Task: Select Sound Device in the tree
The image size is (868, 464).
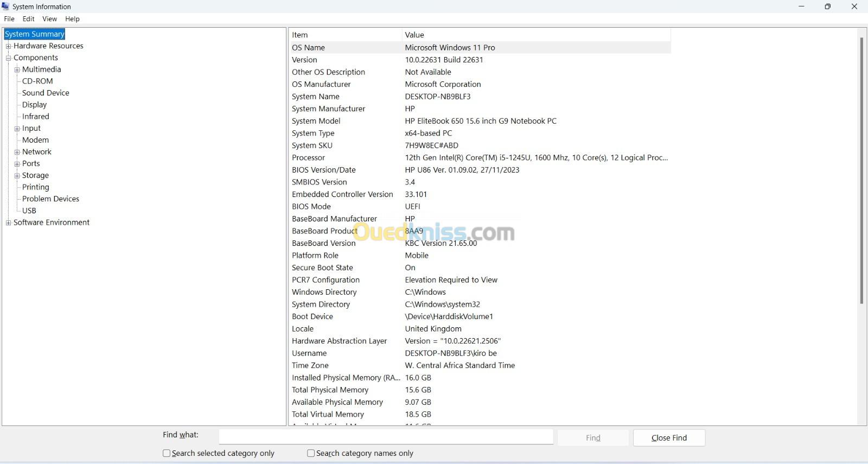Action: (46, 93)
